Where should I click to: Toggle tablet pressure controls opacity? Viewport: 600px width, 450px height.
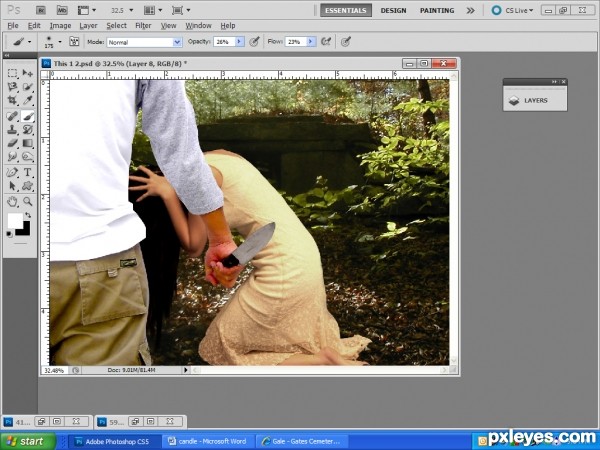coord(254,41)
